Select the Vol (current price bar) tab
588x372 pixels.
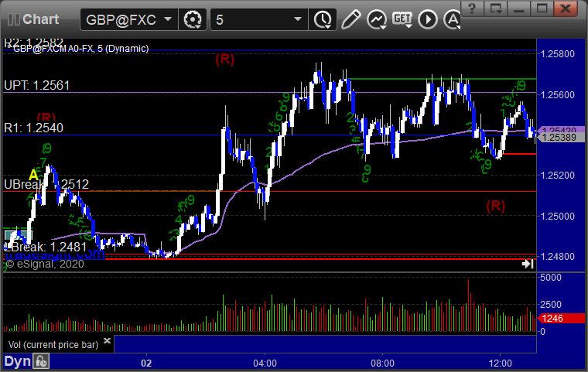pos(53,345)
